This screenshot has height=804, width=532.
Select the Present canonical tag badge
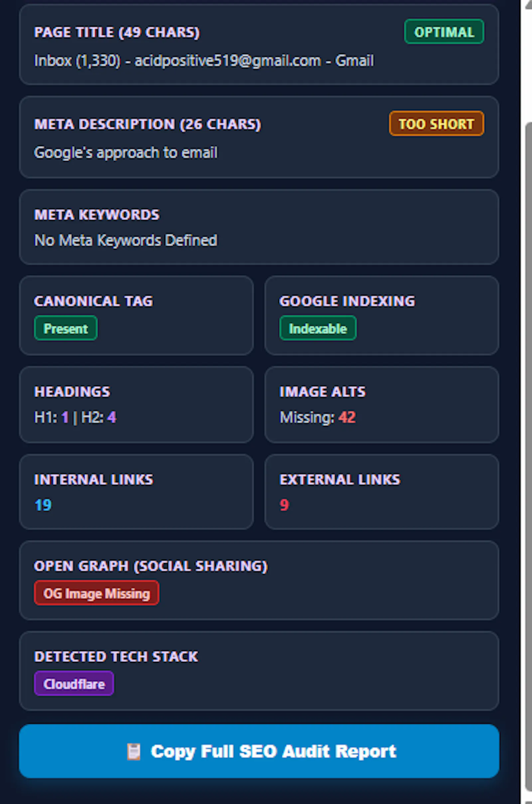pyautogui.click(x=66, y=328)
